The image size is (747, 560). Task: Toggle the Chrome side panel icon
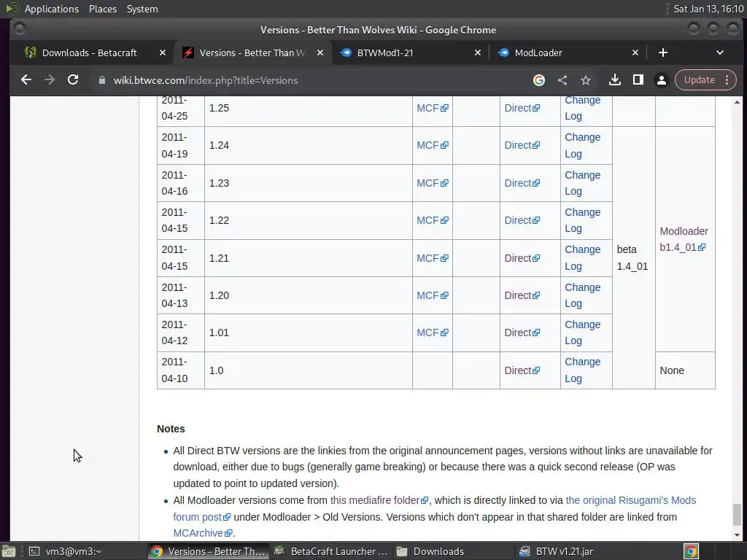[638, 80]
